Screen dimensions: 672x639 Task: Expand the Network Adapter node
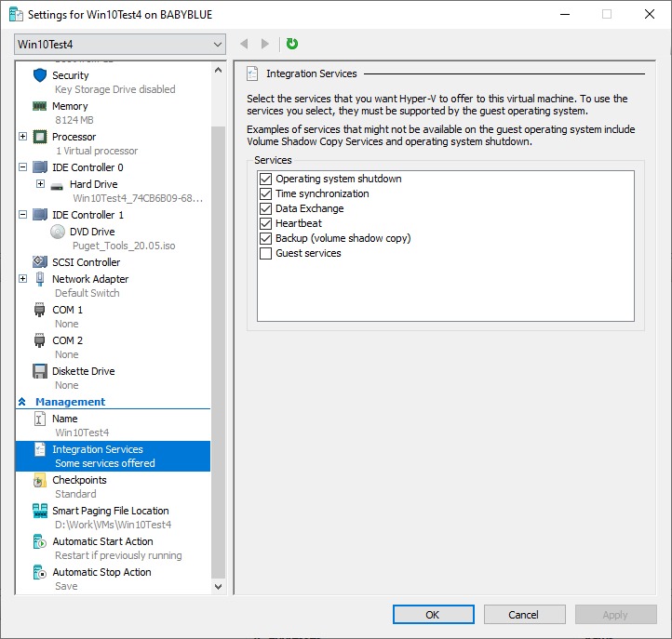pos(22,279)
